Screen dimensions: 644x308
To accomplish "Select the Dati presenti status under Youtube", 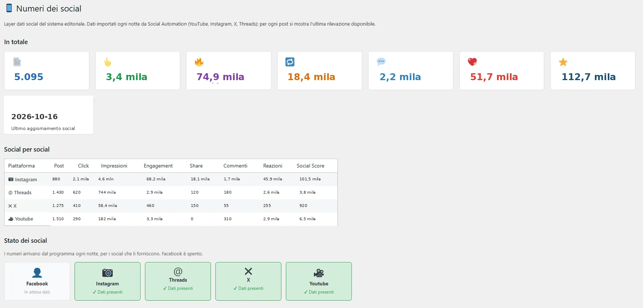I will click(319, 292).
